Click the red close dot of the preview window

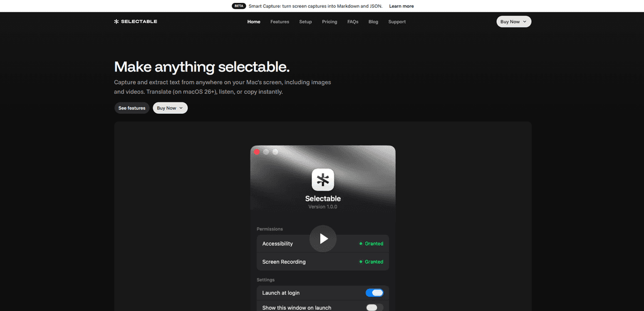[x=256, y=152]
